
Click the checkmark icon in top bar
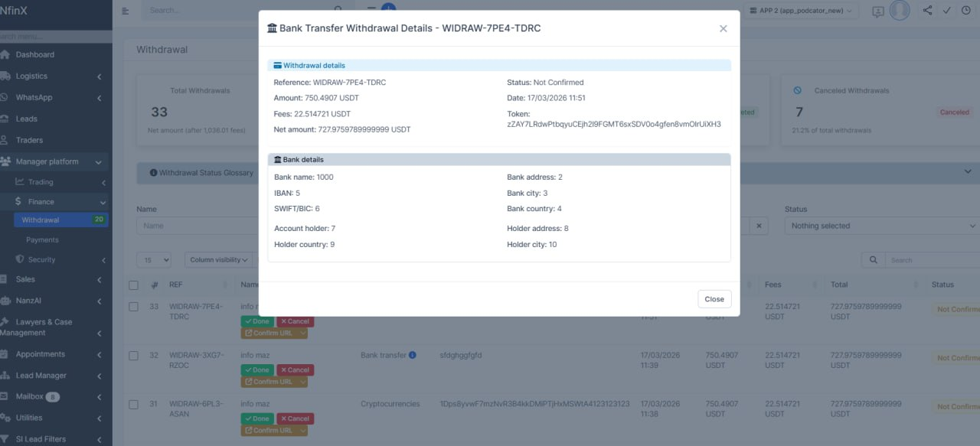click(946, 11)
